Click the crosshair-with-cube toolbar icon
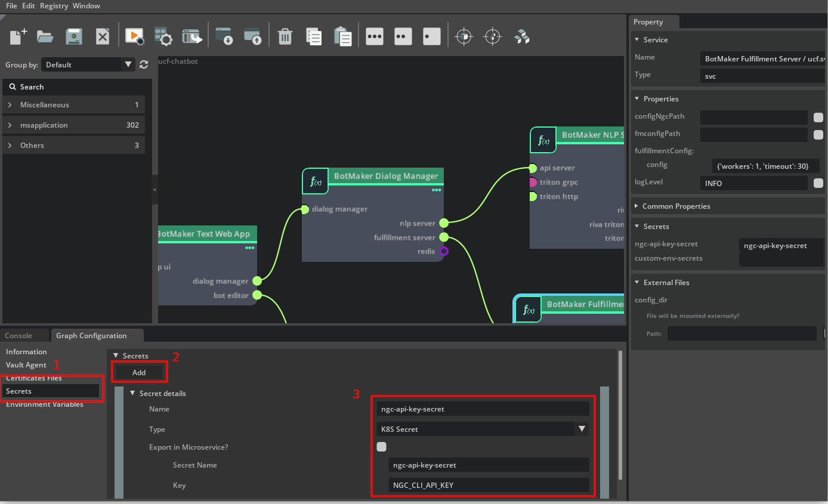 464,36
